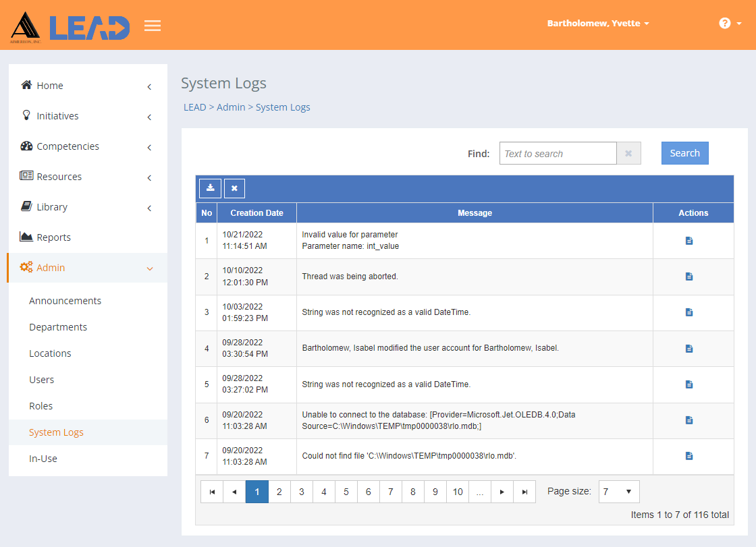Click the Home house icon
This screenshot has width=756, height=547.
pos(26,85)
